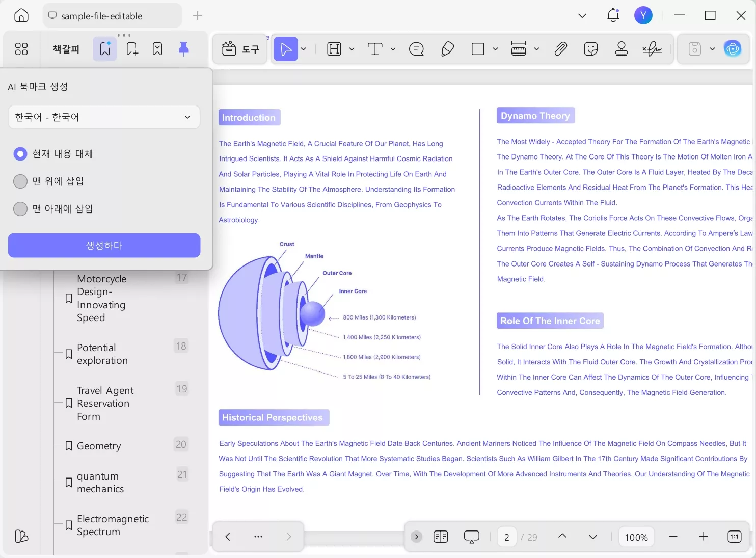Open the notification bell
756x558 pixels.
point(613,15)
